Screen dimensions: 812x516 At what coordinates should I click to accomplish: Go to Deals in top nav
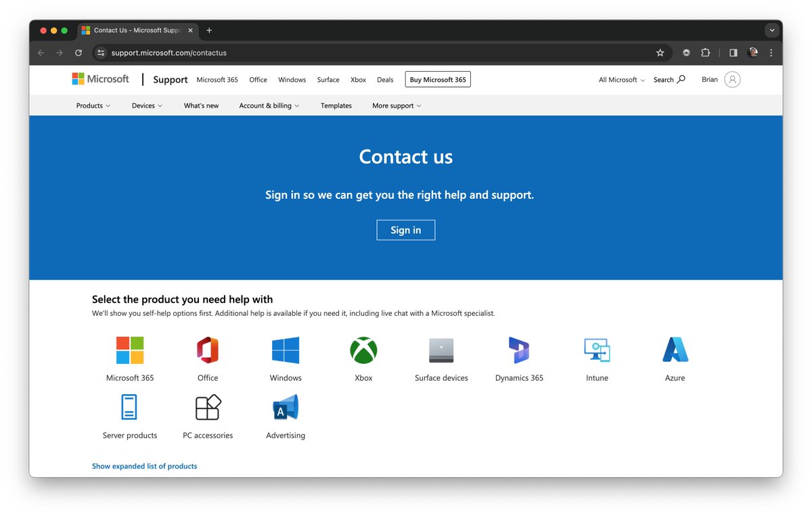pos(385,80)
